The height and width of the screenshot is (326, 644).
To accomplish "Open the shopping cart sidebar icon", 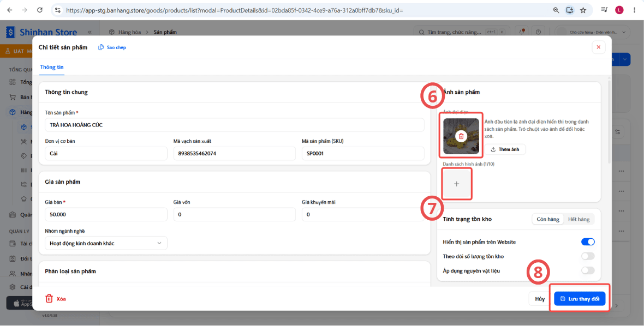I will 13,97.
